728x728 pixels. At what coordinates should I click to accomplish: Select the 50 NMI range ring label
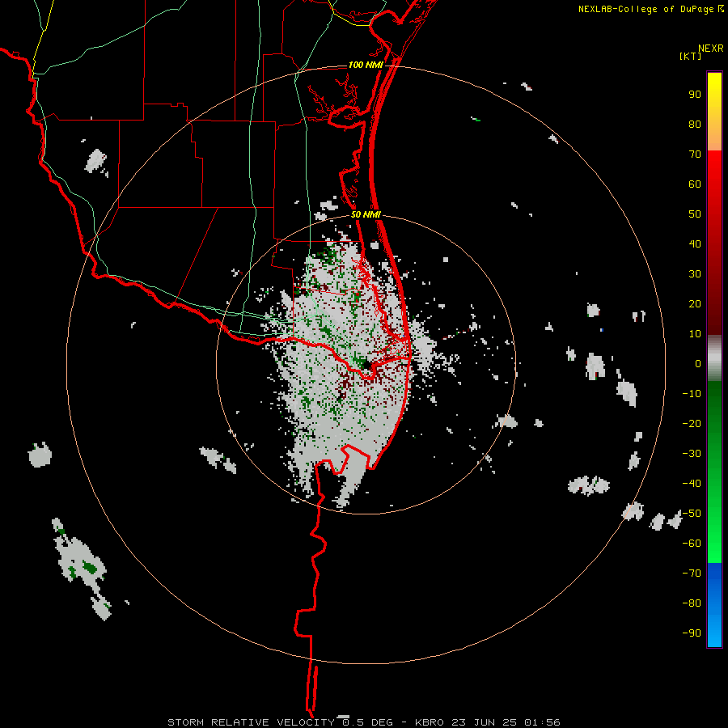(x=366, y=214)
